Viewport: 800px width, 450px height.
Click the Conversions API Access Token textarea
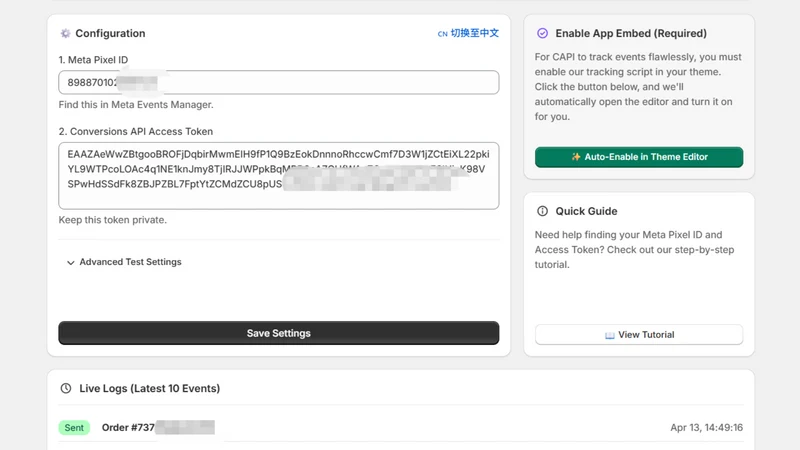(279, 176)
